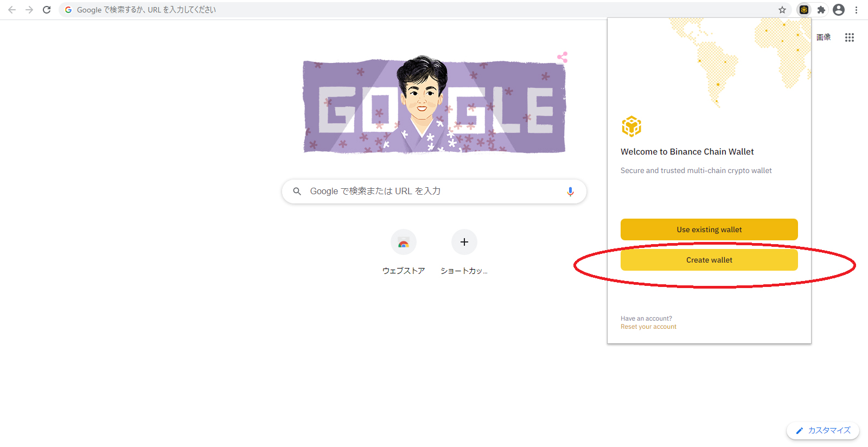Reload the current page
868x447 pixels.
pyautogui.click(x=47, y=10)
